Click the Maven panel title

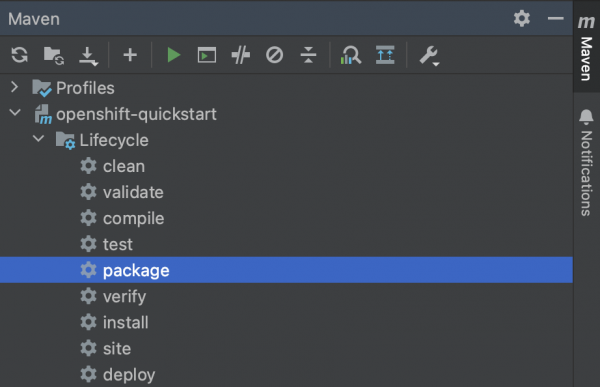pyautogui.click(x=34, y=19)
